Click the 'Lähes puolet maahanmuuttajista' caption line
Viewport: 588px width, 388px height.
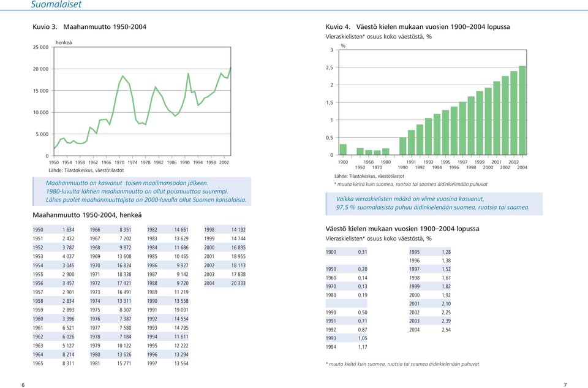[146, 200]
